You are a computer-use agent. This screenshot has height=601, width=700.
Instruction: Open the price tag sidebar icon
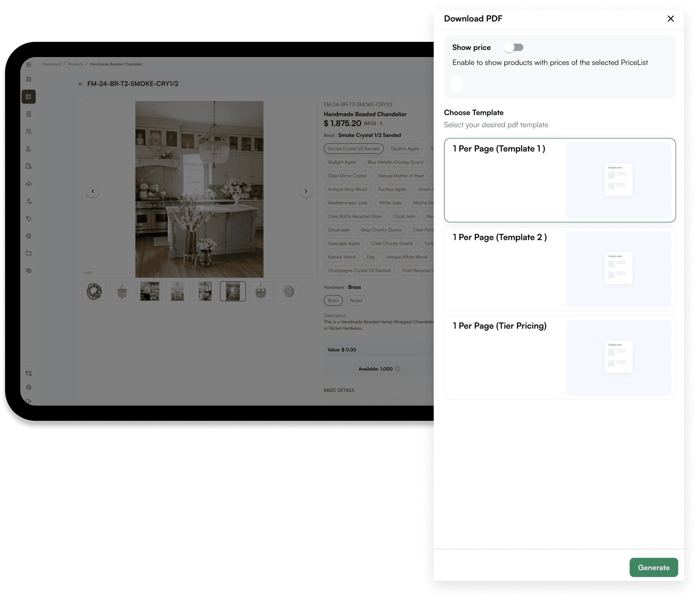click(x=29, y=219)
